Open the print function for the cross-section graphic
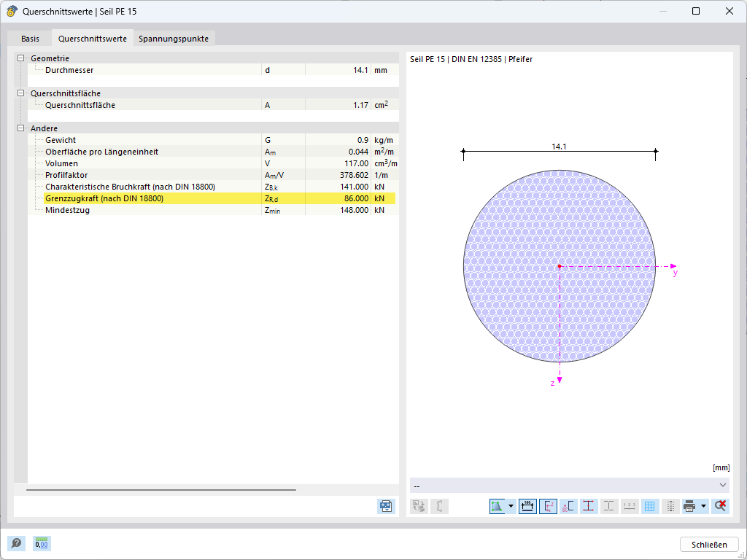 [x=689, y=506]
